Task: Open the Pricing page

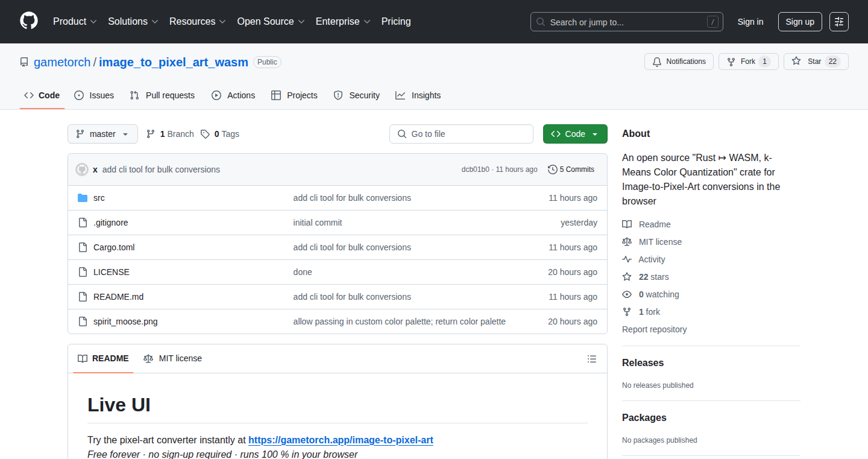Action: tap(396, 21)
